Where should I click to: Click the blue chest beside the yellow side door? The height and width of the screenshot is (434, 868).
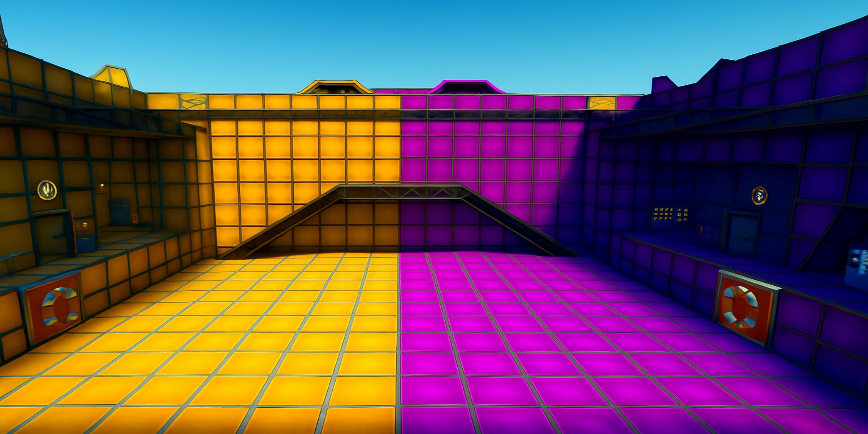(x=86, y=244)
